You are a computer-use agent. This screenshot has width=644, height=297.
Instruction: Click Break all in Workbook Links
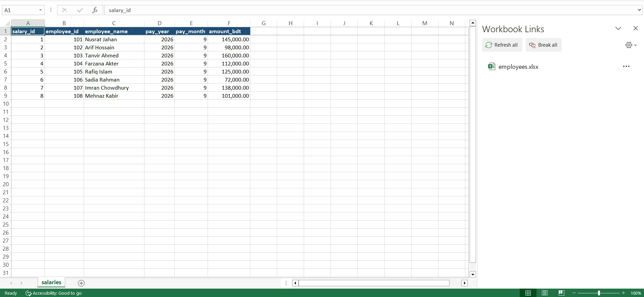click(544, 45)
